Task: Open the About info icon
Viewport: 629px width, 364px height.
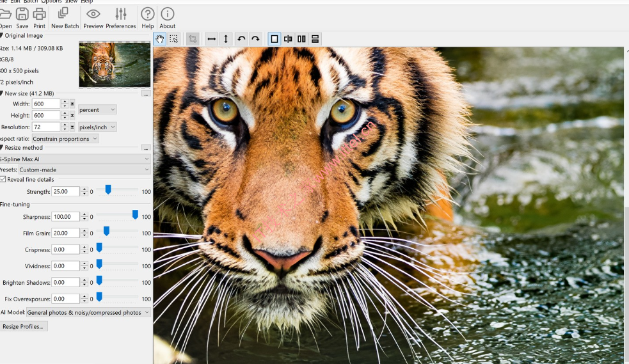Action: 167,15
